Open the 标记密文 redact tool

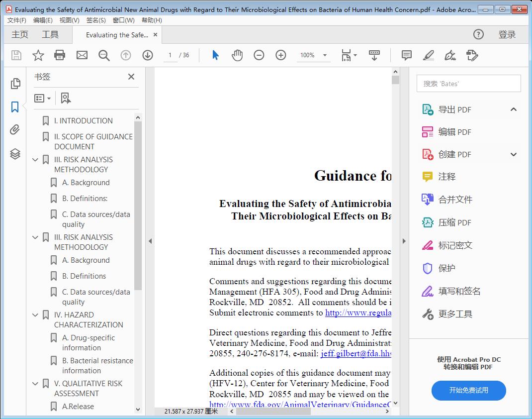point(447,245)
